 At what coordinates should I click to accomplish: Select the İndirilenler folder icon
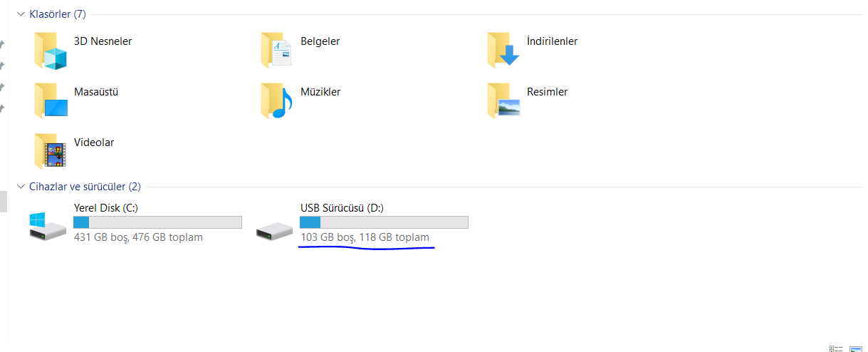503,50
